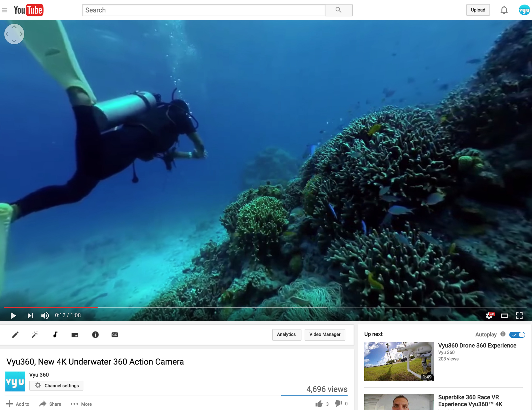The height and width of the screenshot is (410, 532).
Task: Open the Superbike 360 video thumbnail
Action: (399, 402)
